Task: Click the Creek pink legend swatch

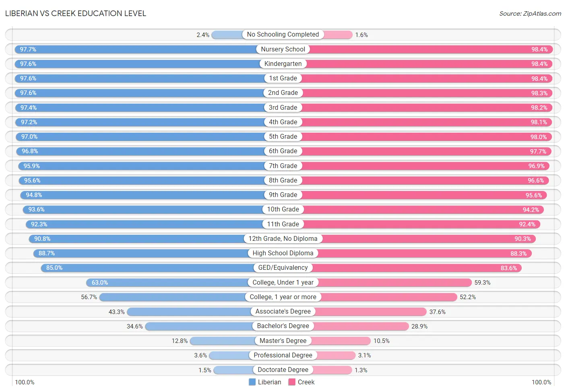Action: point(292,382)
